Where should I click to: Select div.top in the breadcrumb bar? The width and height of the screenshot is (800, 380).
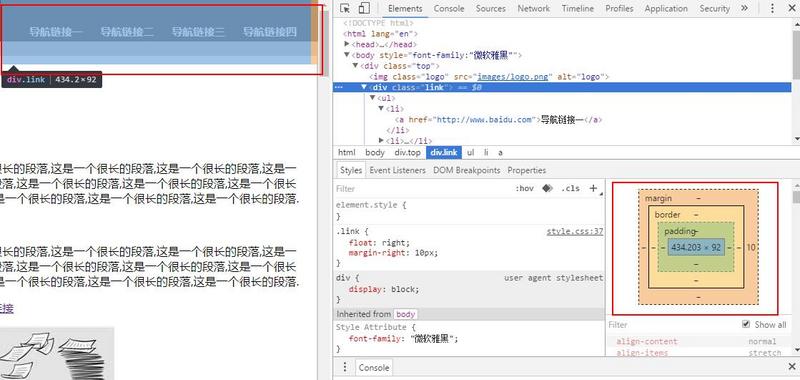[407, 153]
